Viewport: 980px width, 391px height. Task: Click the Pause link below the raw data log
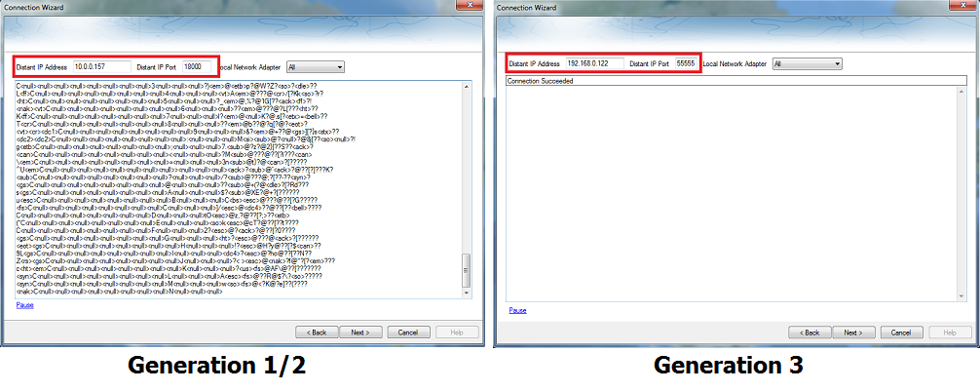point(24,306)
